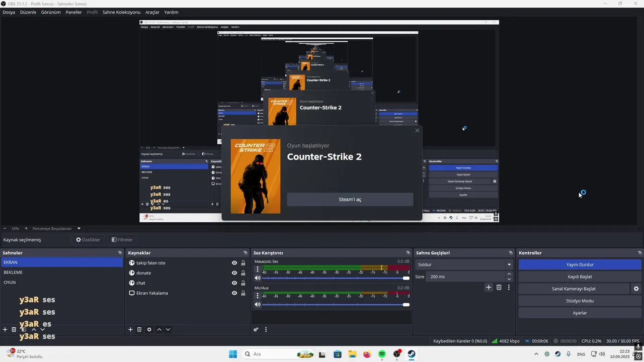The image size is (644, 362).
Task: Open source properties gear in Kaynaklar toolbar
Action: click(149, 330)
